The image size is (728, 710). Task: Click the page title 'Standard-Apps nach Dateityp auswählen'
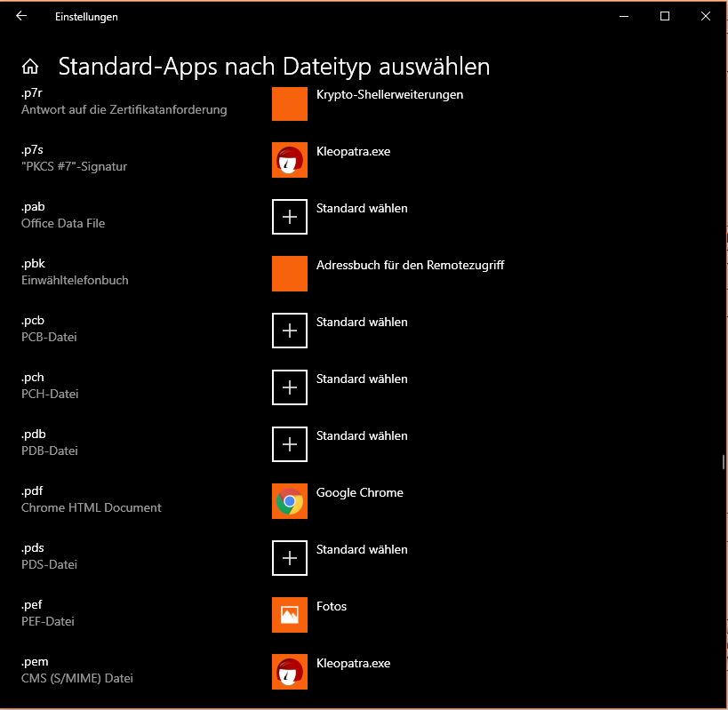click(274, 67)
